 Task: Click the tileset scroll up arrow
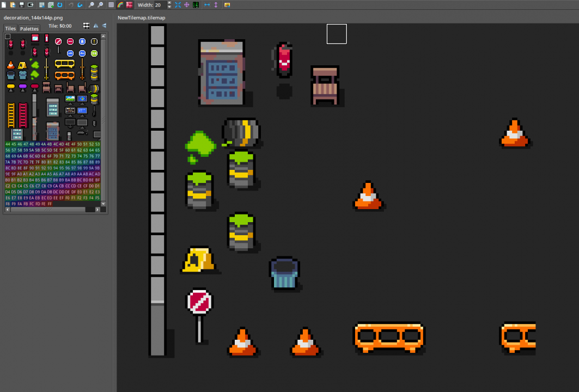(x=103, y=36)
